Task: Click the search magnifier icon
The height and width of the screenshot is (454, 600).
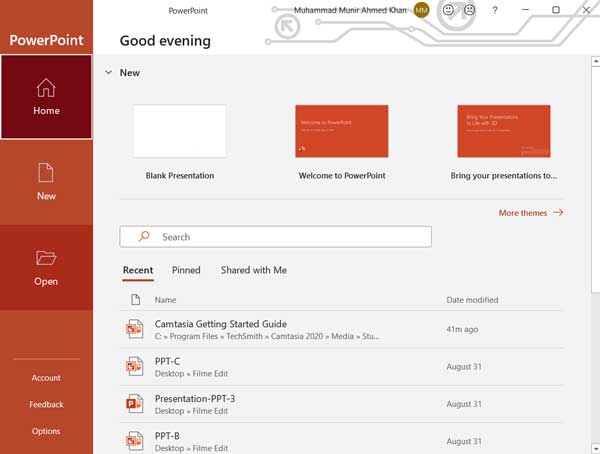Action: [x=144, y=236]
